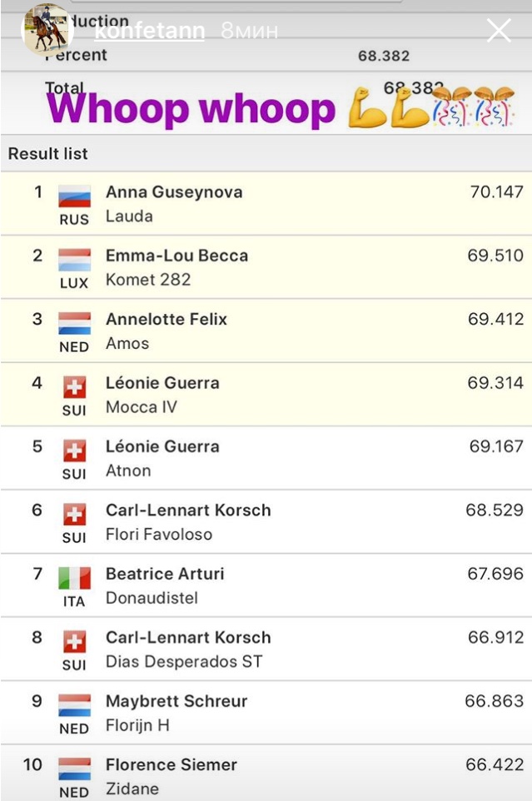Tap the konfetann username link

(x=150, y=32)
